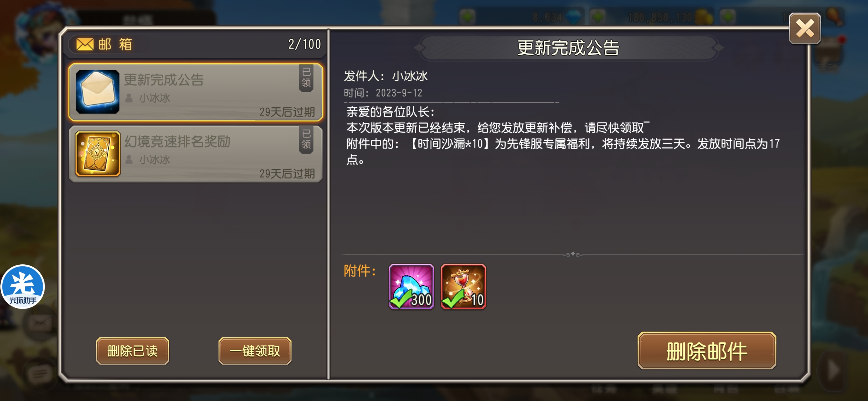Close the mailbox window with X
The width and height of the screenshot is (868, 401).
[805, 29]
